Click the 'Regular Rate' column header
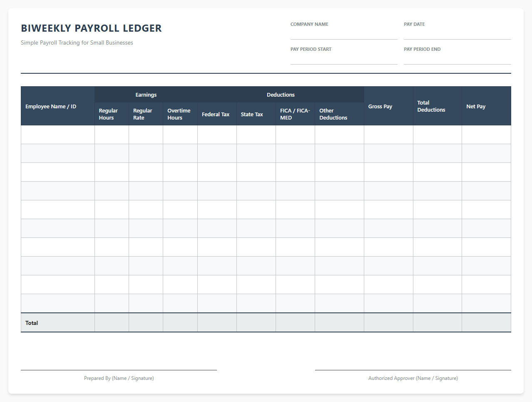This screenshot has width=532, height=402. [146, 114]
